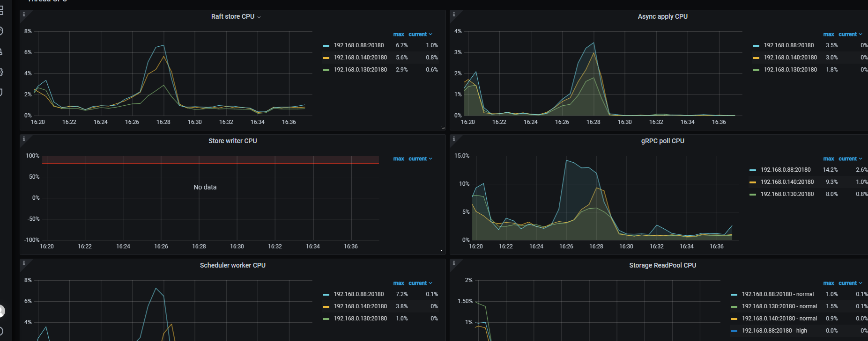Sort Scheduler worker legend by max
The image size is (868, 341).
[x=399, y=283]
